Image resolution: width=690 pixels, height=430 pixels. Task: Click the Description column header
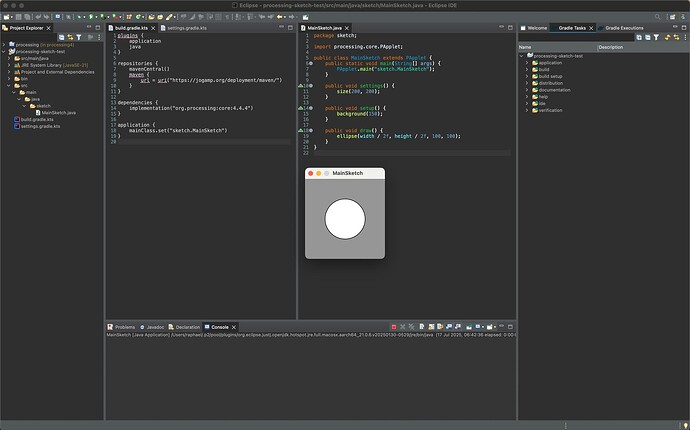point(643,47)
